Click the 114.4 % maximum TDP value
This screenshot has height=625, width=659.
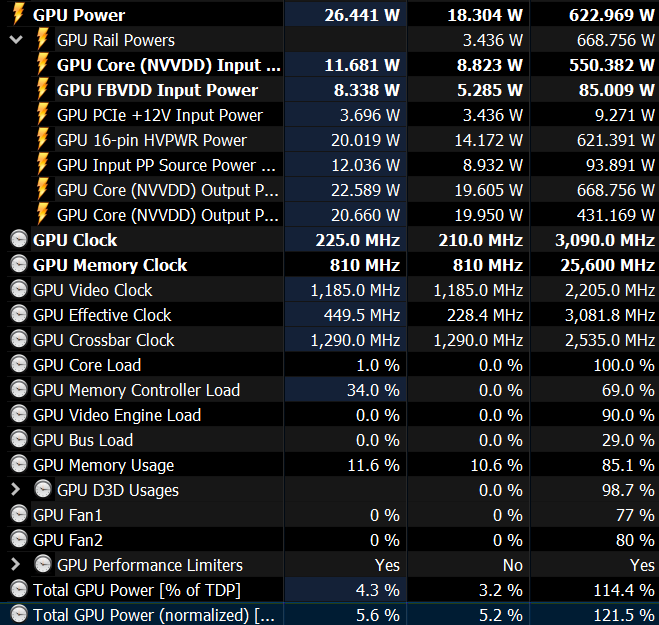click(624, 590)
